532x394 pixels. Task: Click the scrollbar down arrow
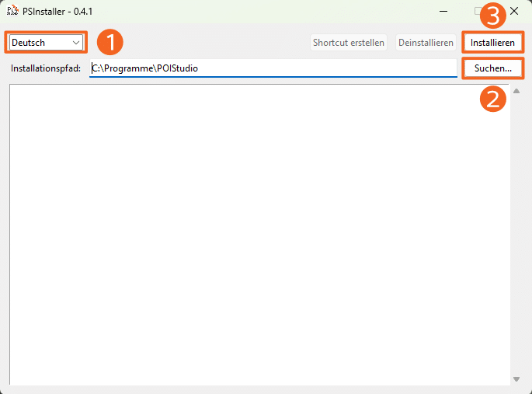pos(517,378)
